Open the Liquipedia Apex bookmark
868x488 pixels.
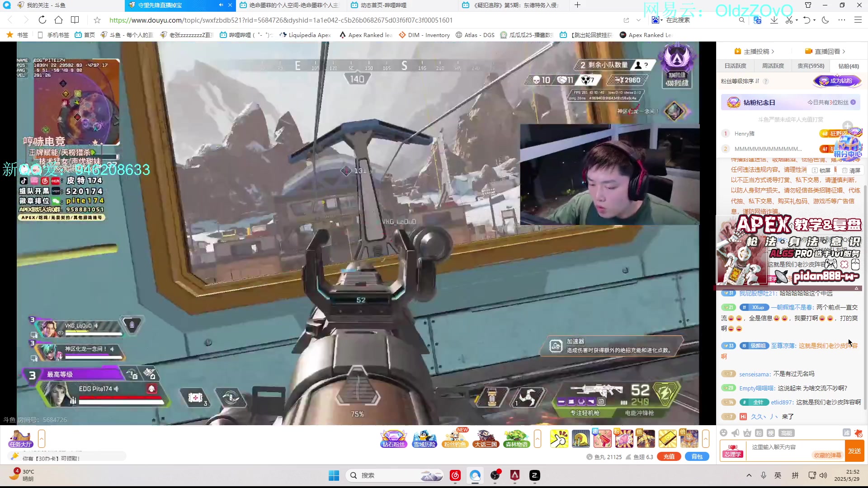(x=305, y=35)
